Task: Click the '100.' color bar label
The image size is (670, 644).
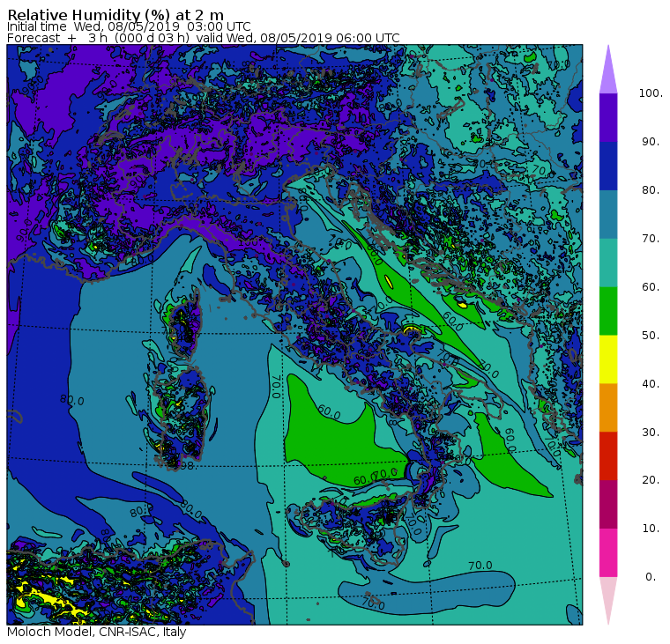Action: pos(651,93)
